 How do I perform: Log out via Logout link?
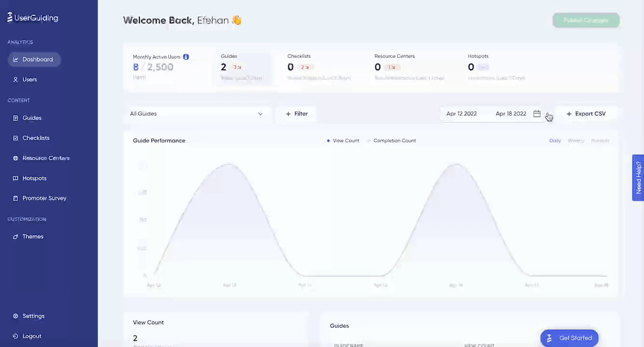click(x=32, y=336)
